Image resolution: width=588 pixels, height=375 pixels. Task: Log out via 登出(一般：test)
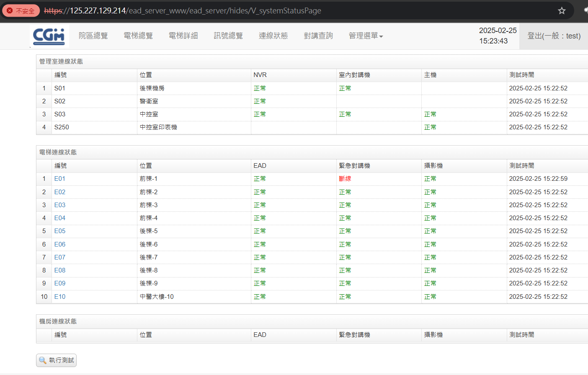(x=554, y=36)
